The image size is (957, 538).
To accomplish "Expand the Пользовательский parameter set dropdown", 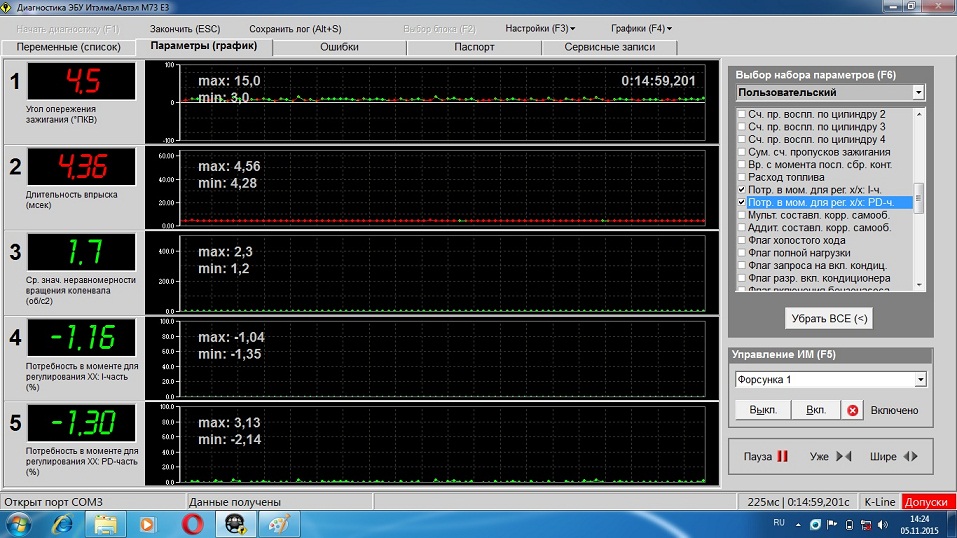I will pos(918,92).
